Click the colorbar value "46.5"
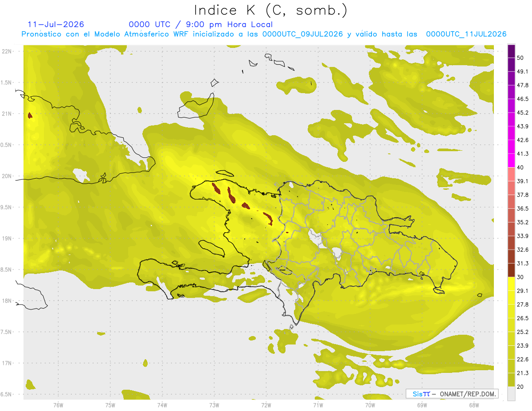This screenshot has width=532, height=411. 523,99
